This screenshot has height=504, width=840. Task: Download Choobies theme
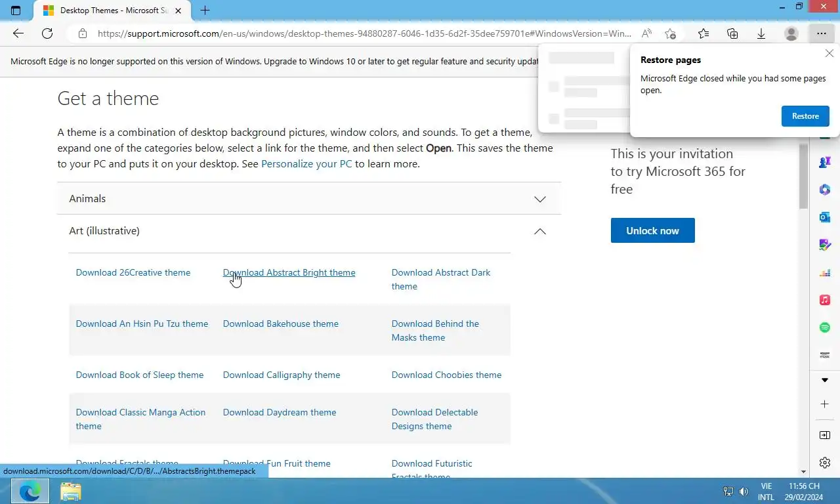click(x=446, y=375)
